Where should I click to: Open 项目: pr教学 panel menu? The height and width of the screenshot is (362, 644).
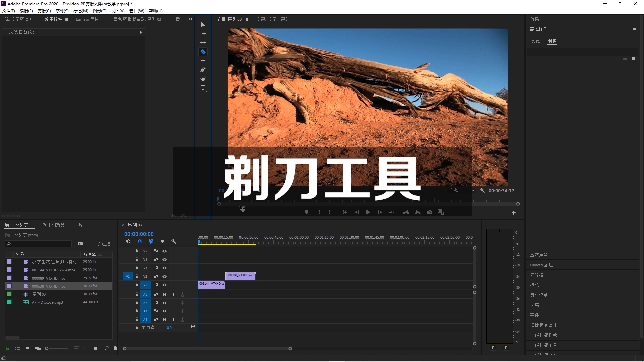(33, 225)
